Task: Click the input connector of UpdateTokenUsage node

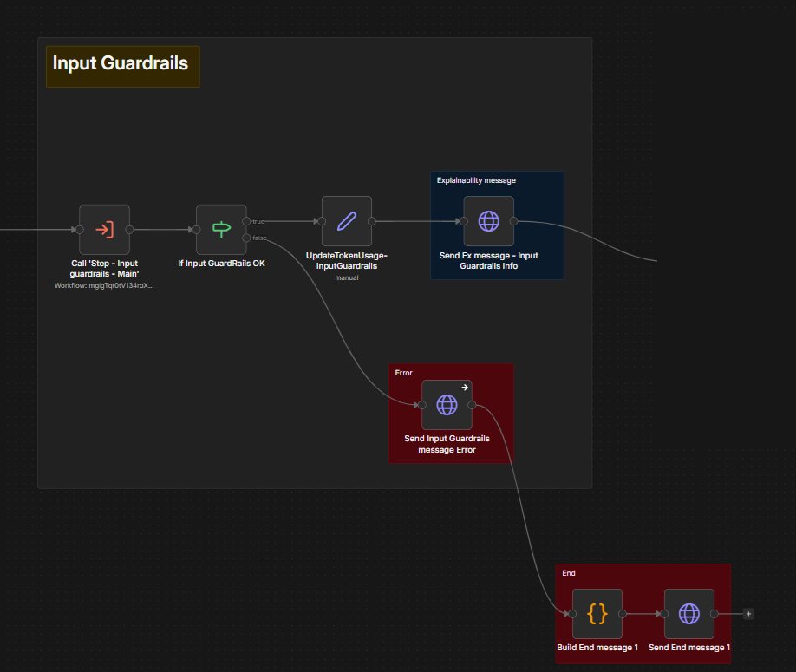Action: (x=322, y=221)
